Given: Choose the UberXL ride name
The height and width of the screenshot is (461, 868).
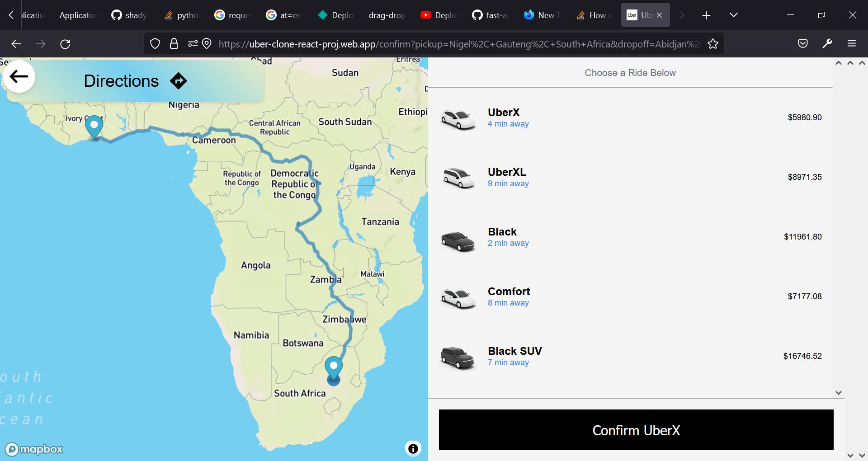Looking at the screenshot, I should [x=507, y=172].
